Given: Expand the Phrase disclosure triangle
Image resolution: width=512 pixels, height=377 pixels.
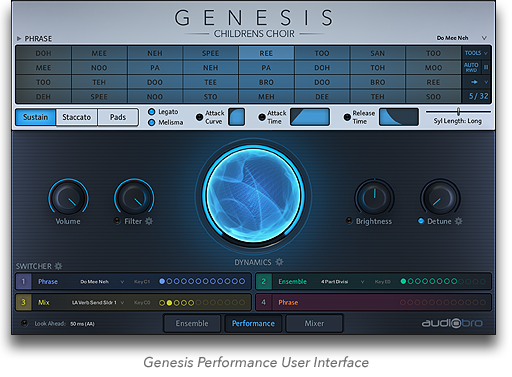Looking at the screenshot, I should tap(19, 38).
